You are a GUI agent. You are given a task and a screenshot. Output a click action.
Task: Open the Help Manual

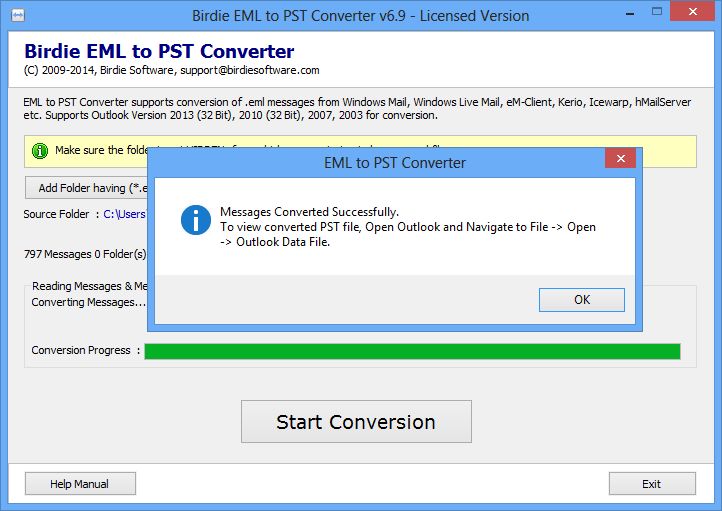pyautogui.click(x=80, y=484)
